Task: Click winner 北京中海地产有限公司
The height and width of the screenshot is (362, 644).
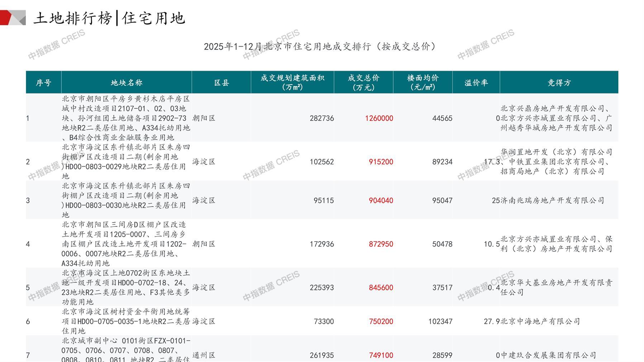Action: point(540,321)
